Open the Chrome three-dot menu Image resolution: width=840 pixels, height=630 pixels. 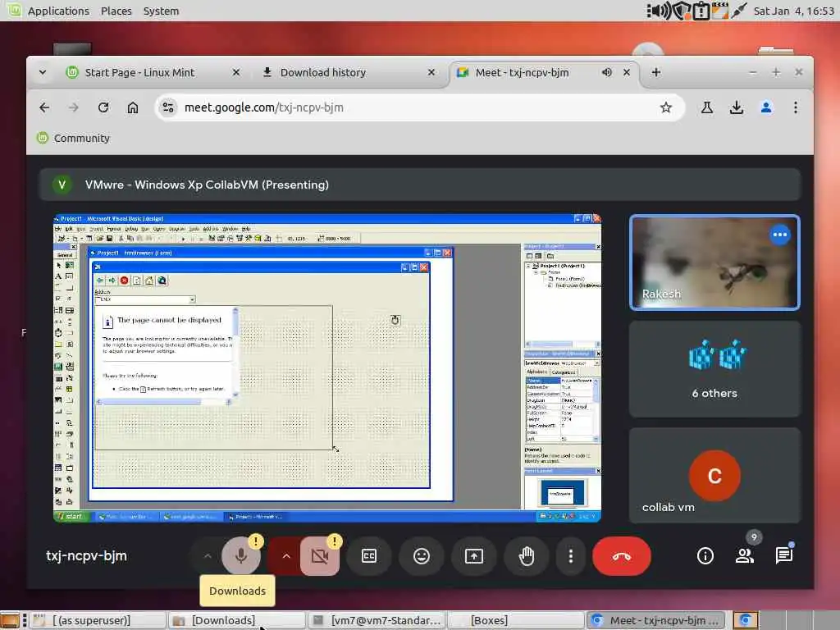796,107
